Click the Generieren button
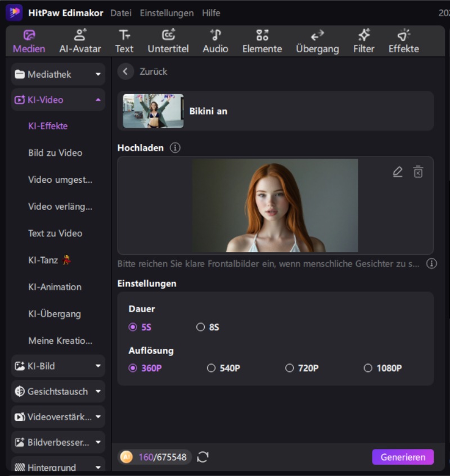This screenshot has height=476, width=450. 402,457
